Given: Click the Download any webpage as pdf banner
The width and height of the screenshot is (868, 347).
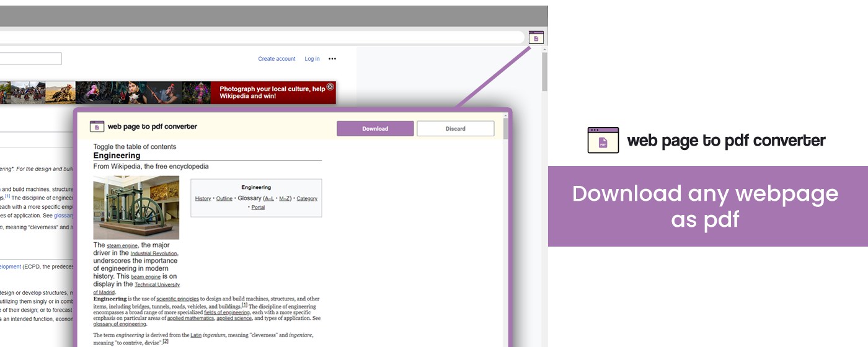Looking at the screenshot, I should click(707, 206).
